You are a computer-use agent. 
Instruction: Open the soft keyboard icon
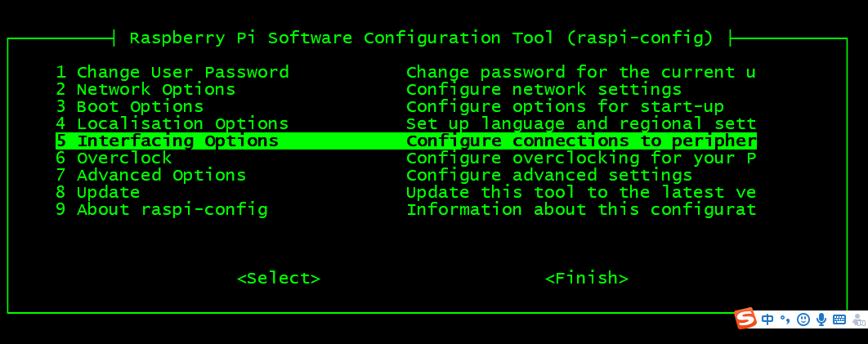839,319
